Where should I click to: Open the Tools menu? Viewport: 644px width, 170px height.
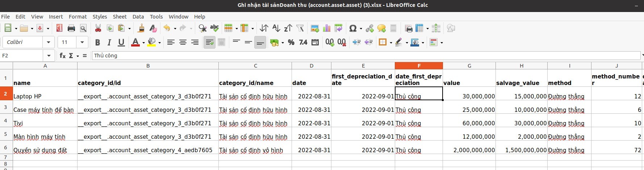click(156, 17)
